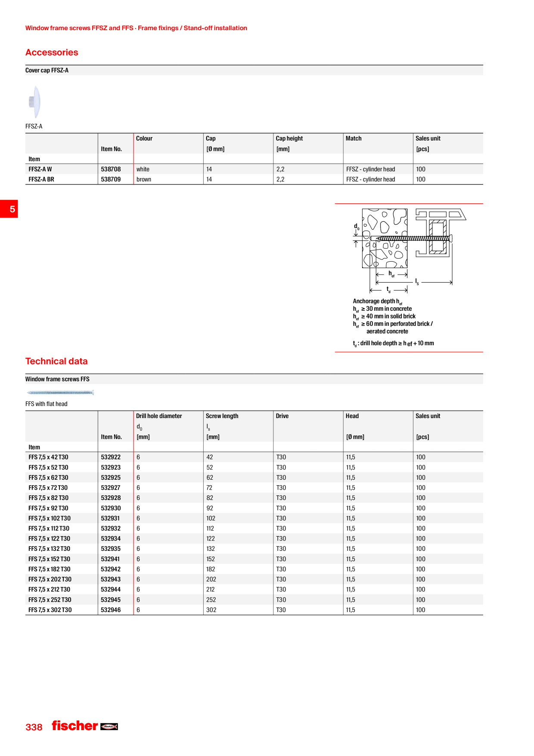534x756 pixels.
Task: Click screw length value 302
Action: [211, 610]
